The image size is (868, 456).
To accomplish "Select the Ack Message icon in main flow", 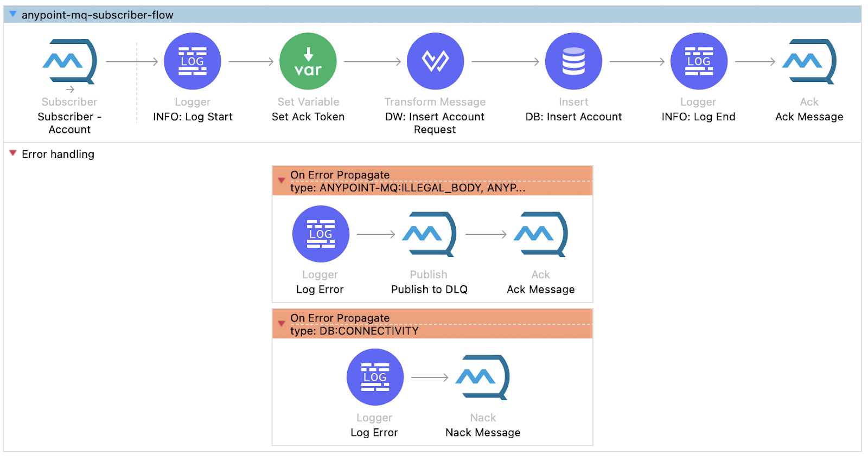I will tap(809, 61).
